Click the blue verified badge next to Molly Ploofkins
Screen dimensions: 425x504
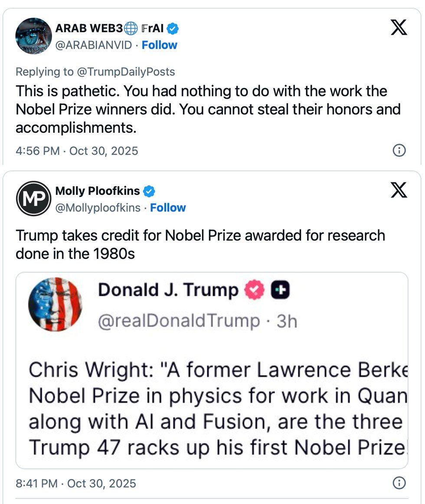[x=150, y=191]
